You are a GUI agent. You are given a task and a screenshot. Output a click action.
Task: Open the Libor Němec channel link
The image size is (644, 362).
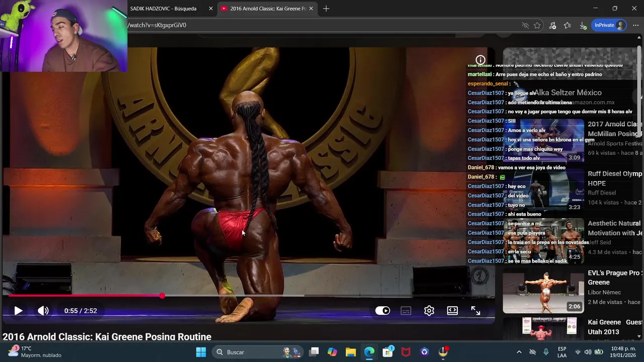point(604,292)
